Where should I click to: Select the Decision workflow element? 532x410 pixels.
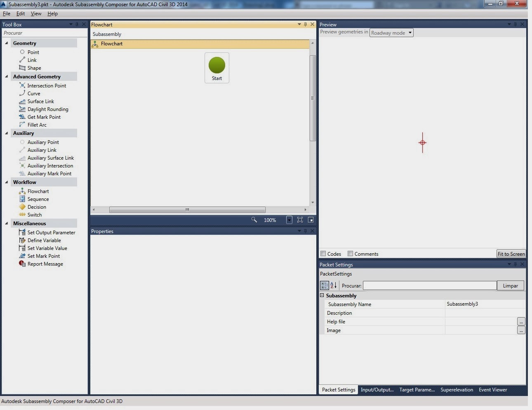click(33, 207)
